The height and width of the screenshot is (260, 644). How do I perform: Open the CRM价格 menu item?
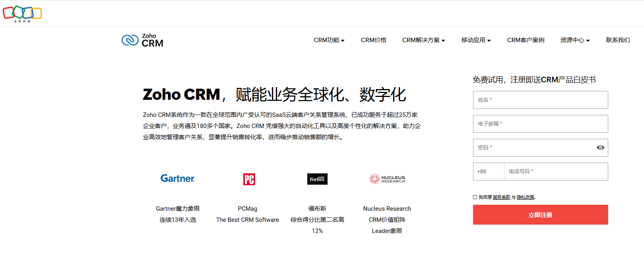coord(374,40)
